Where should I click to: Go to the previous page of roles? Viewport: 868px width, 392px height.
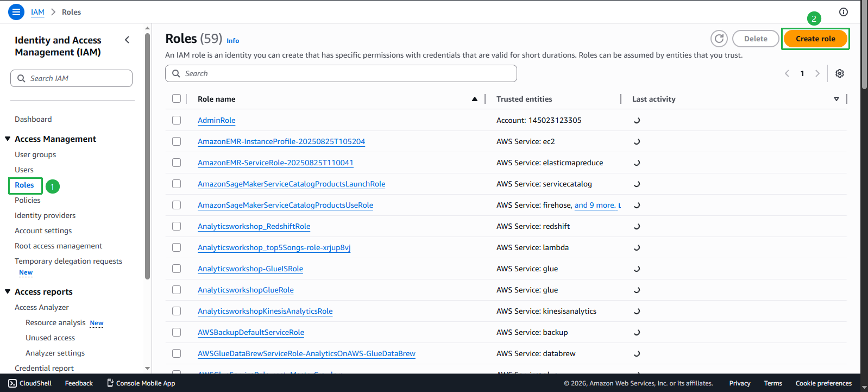(787, 73)
